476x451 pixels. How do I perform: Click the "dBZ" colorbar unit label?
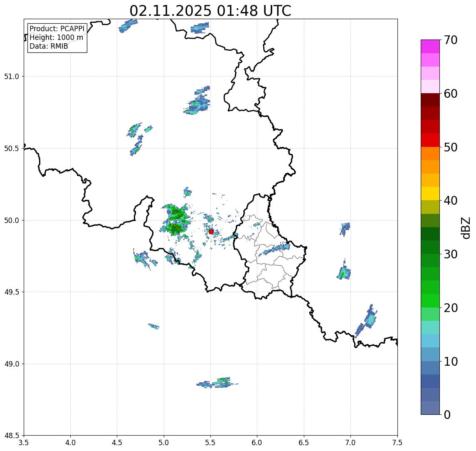pyautogui.click(x=465, y=228)
